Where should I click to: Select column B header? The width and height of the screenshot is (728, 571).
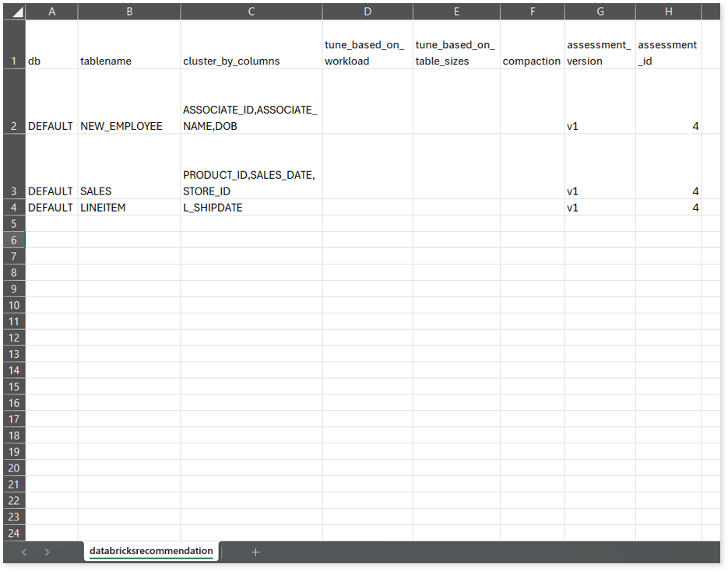pos(129,12)
